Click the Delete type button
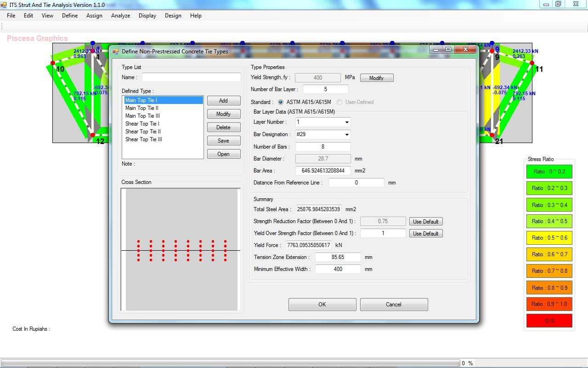The height and width of the screenshot is (368, 588). point(223,127)
